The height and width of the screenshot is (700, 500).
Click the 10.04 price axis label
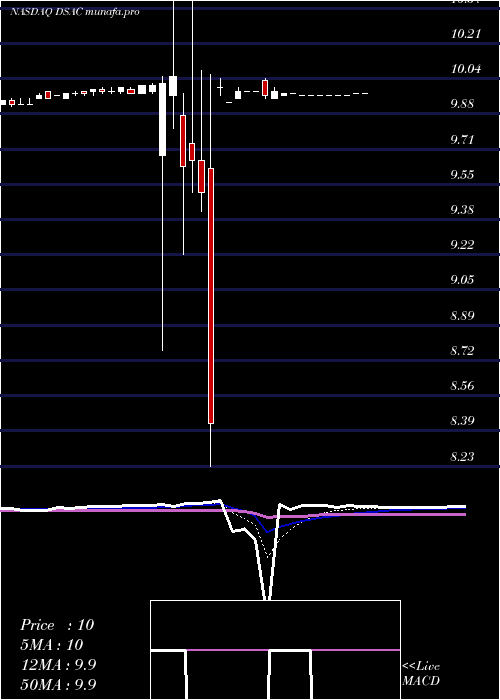[x=466, y=69]
